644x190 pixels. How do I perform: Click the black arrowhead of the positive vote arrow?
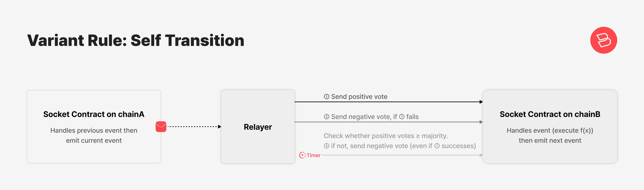[481, 102]
